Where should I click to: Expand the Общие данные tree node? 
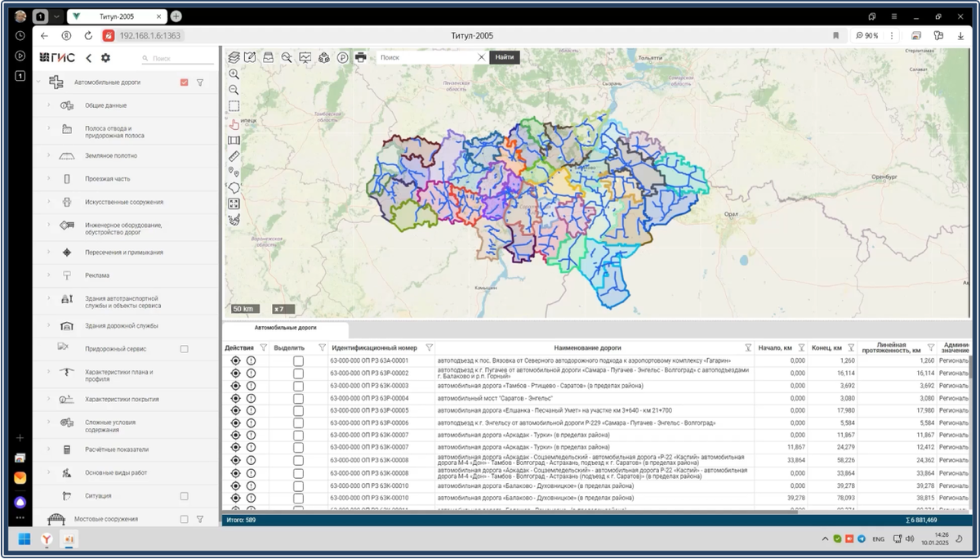(x=48, y=105)
